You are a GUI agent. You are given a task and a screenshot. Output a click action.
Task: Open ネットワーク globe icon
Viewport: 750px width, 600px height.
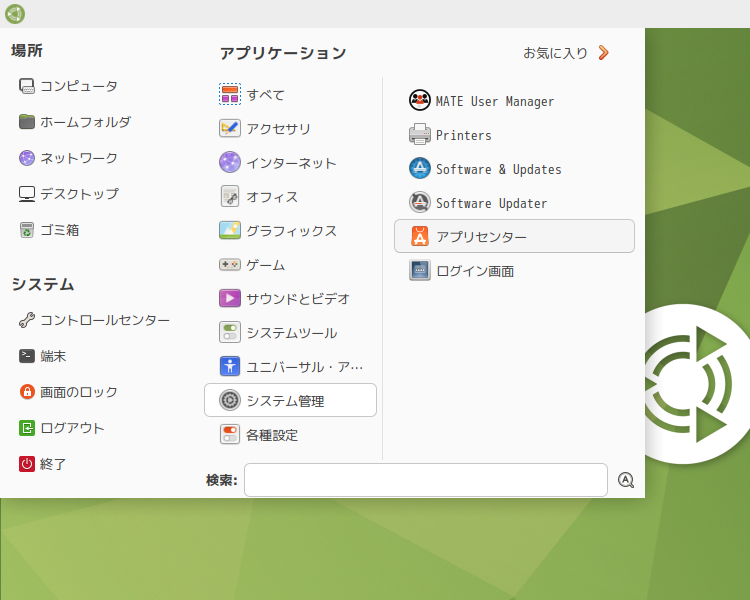pos(27,158)
